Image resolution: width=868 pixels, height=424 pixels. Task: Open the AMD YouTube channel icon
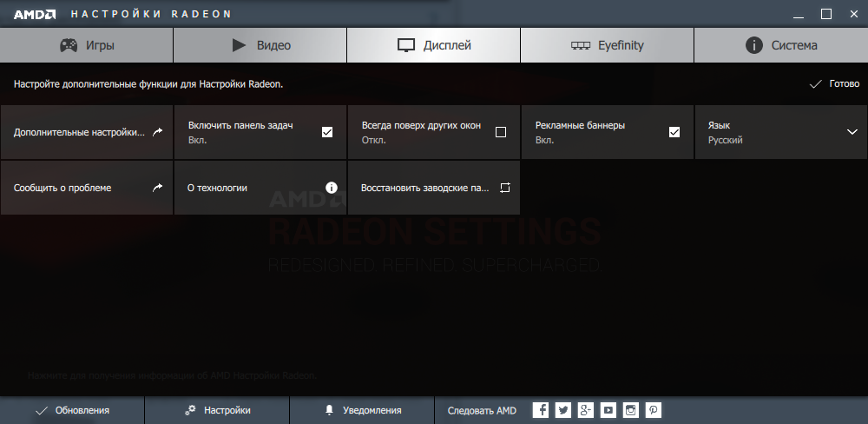[x=608, y=410]
